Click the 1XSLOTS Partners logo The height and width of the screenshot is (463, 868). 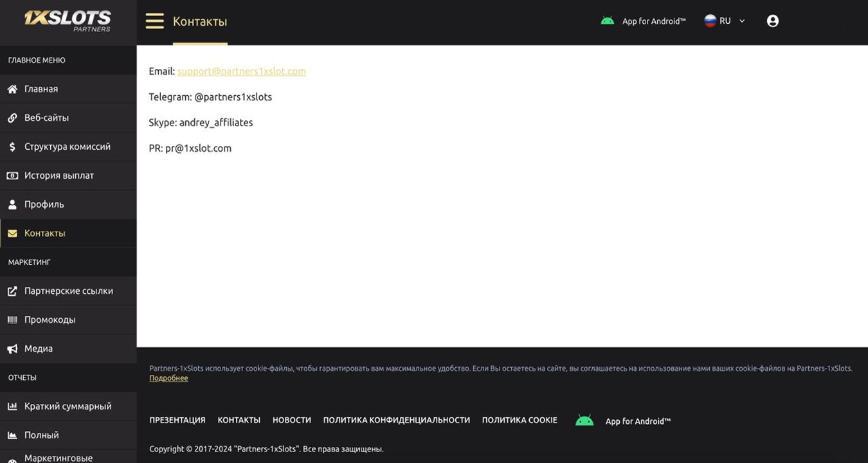68,21
